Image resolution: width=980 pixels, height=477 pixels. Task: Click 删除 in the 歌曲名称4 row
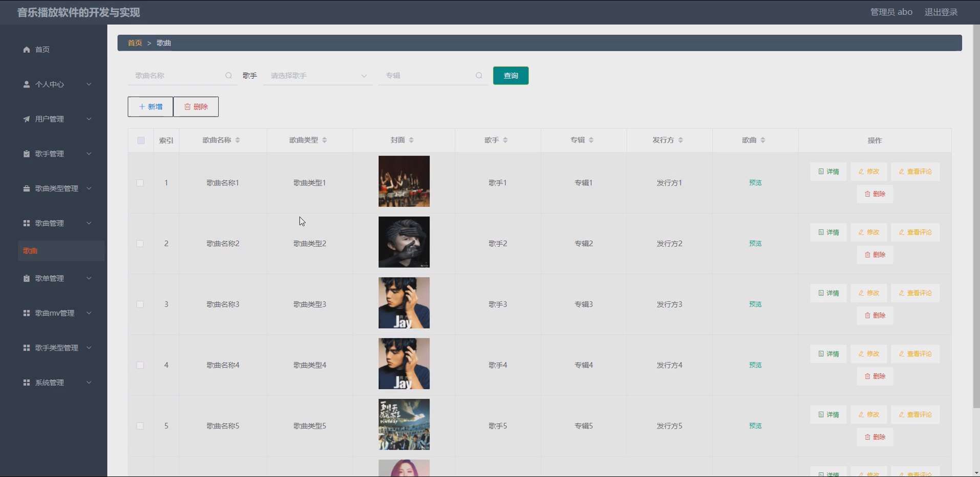pos(875,376)
